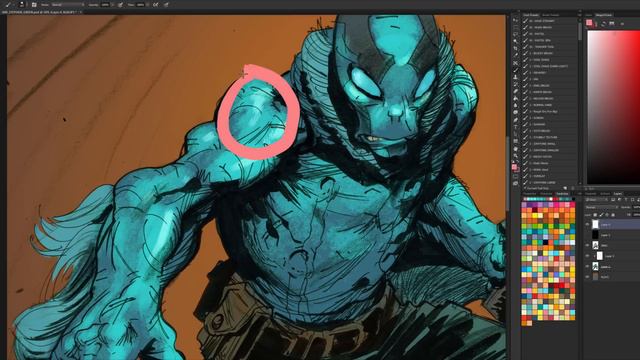
Task: Change screen mode icon in toolbar
Action: 516,184
